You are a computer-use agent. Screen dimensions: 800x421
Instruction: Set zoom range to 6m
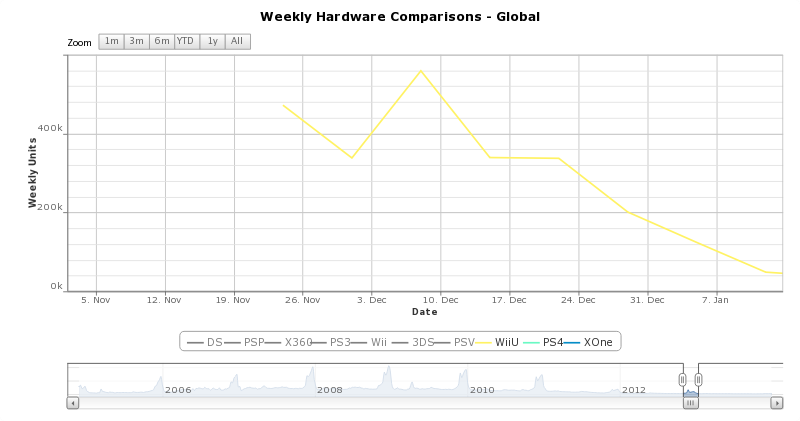coord(162,41)
